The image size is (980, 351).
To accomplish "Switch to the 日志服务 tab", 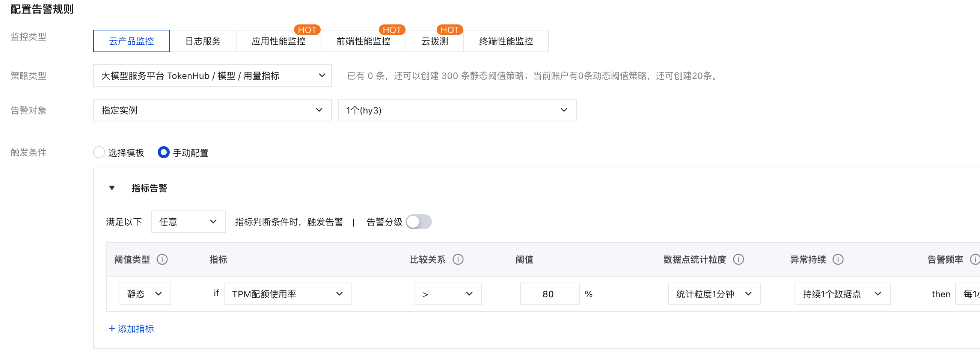I will click(x=203, y=41).
